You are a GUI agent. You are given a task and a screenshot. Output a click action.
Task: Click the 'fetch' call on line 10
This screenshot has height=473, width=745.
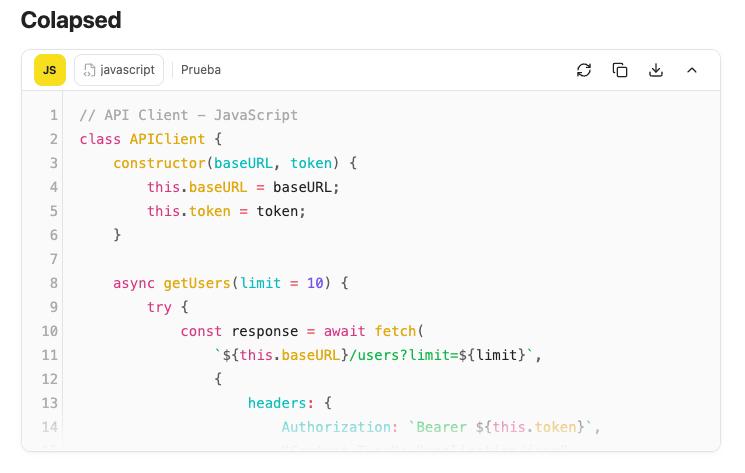395,331
